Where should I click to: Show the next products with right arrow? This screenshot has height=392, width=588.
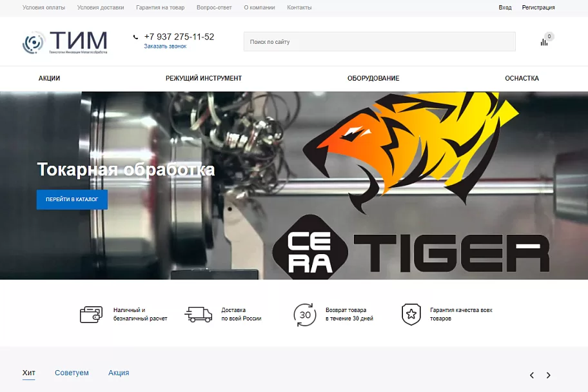(548, 375)
